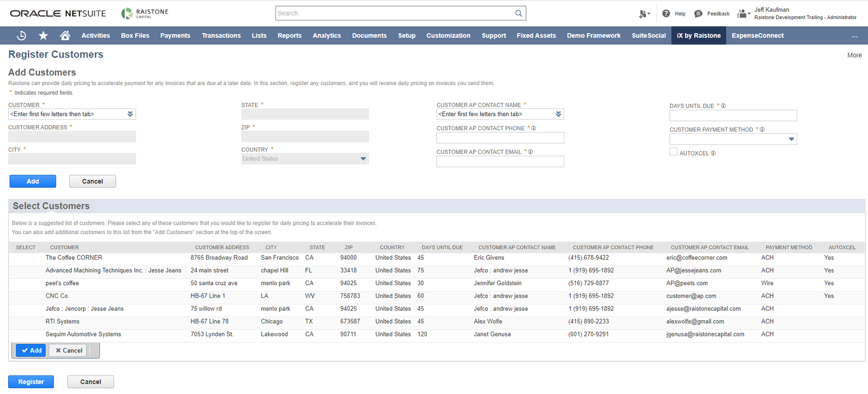Image resolution: width=868 pixels, height=394 pixels.
Task: Click the Zip input field
Action: [305, 137]
